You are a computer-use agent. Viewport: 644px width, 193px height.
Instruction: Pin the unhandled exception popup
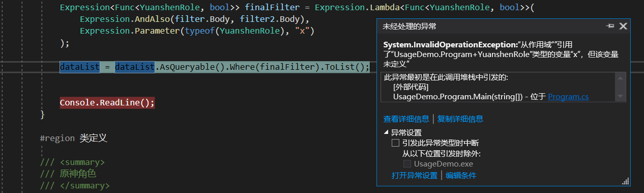pyautogui.click(x=610, y=26)
